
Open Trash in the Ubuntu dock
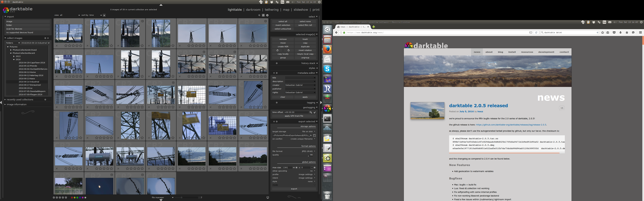tap(327, 195)
